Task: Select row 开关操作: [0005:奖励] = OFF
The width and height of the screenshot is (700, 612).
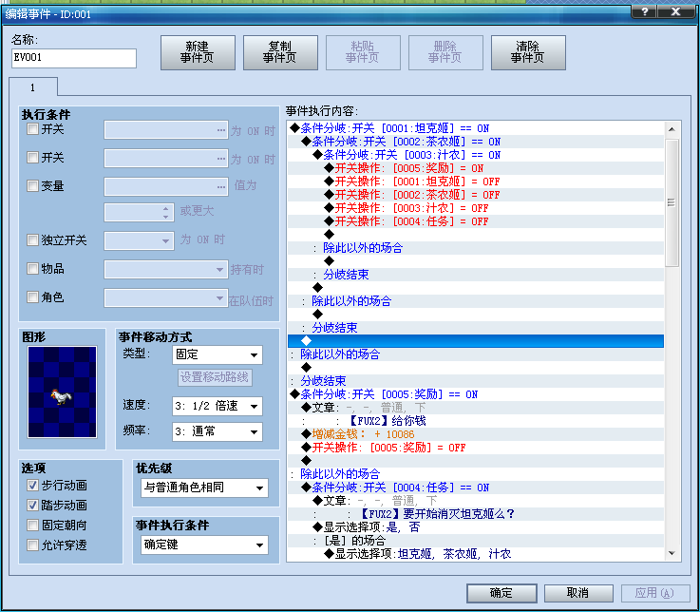Action: point(476,448)
